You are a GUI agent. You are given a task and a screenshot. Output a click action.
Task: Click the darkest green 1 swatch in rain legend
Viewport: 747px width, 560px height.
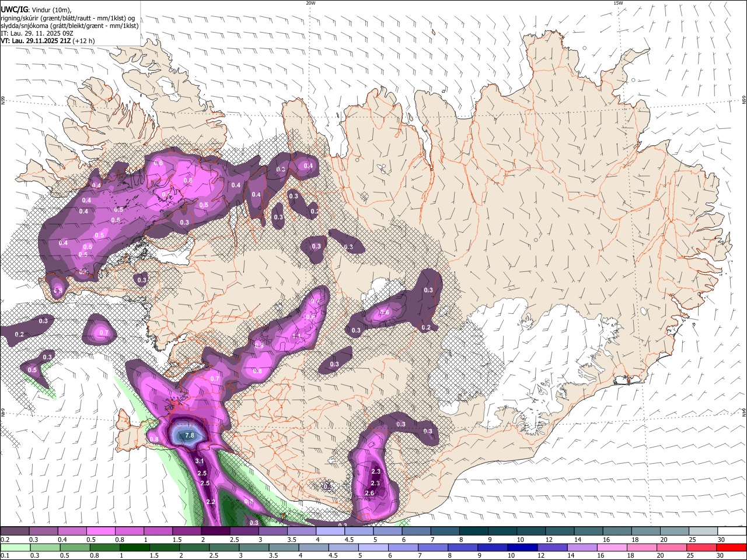click(x=135, y=547)
